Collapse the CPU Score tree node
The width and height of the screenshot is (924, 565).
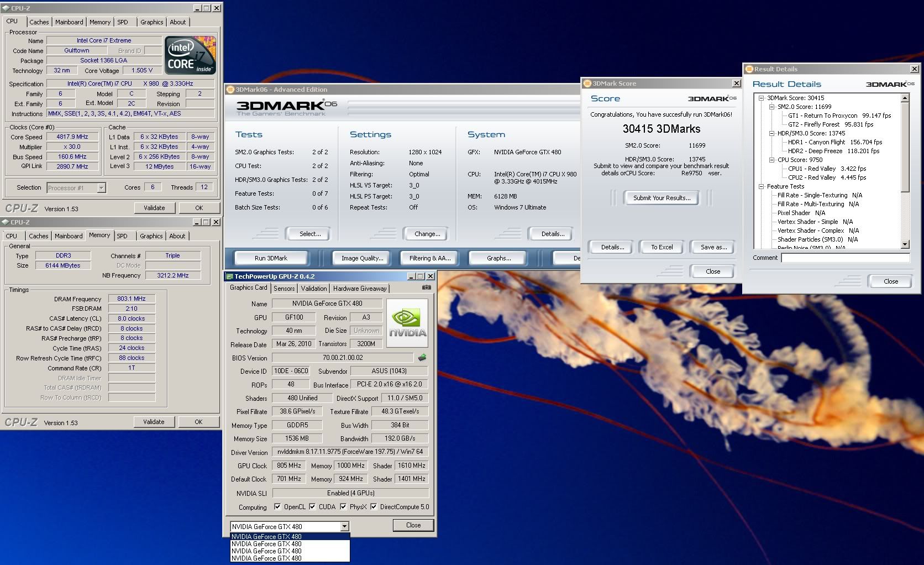coord(771,160)
